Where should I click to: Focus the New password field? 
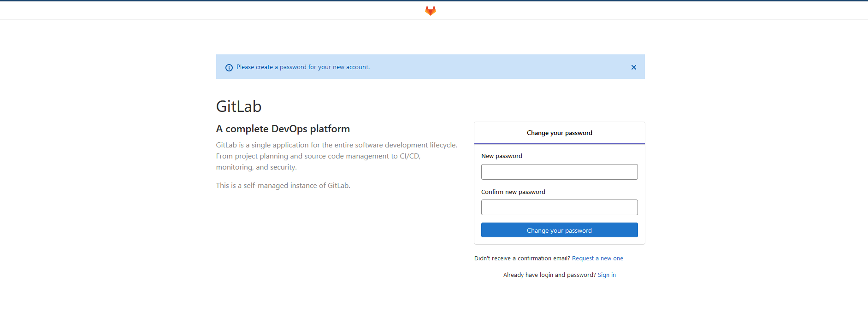(x=559, y=172)
